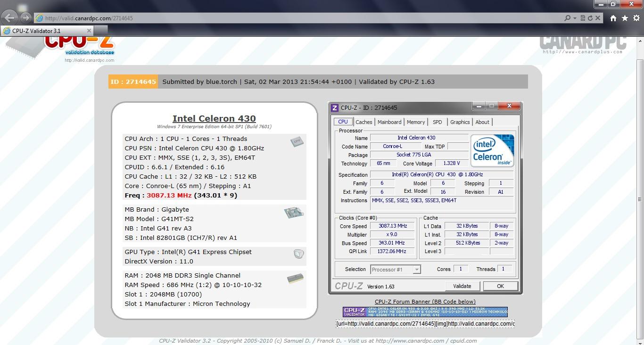
Task: Open the address bar autocomplete dropdown arrow
Action: 575,18
